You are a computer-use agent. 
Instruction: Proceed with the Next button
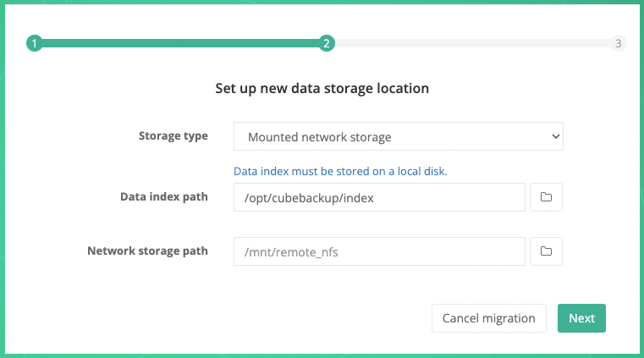(x=581, y=318)
